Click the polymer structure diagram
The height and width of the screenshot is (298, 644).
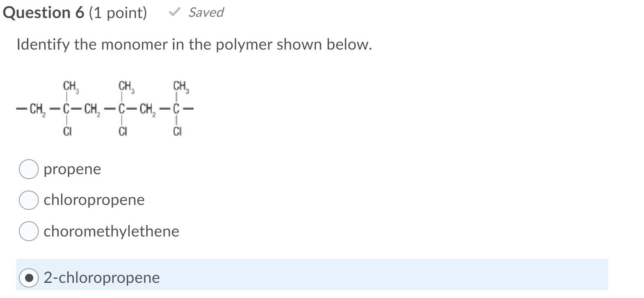tap(105, 108)
